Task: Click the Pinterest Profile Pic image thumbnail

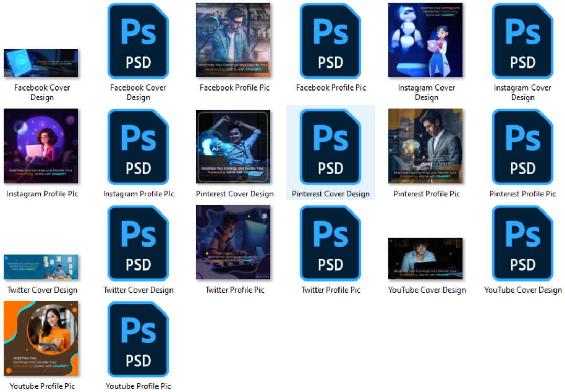Action: (426, 146)
